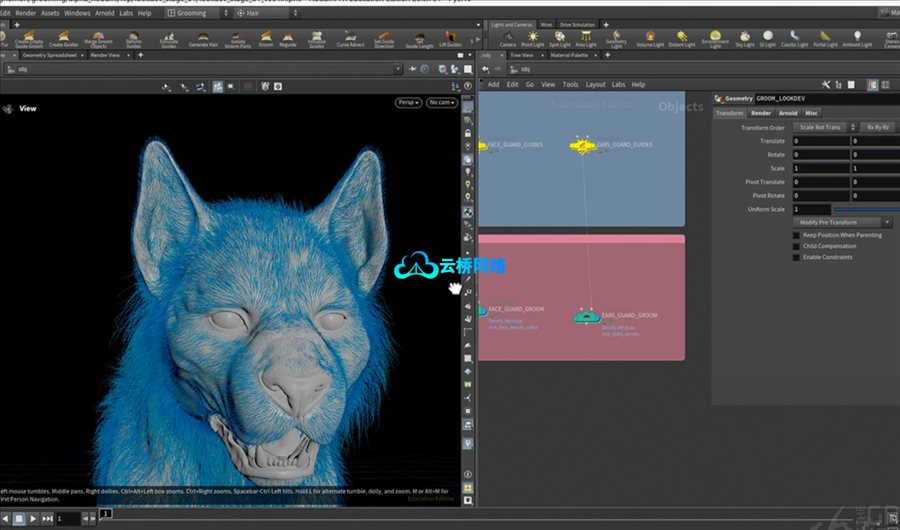Expand the Modify Pre-Transform menu

pos(842,222)
